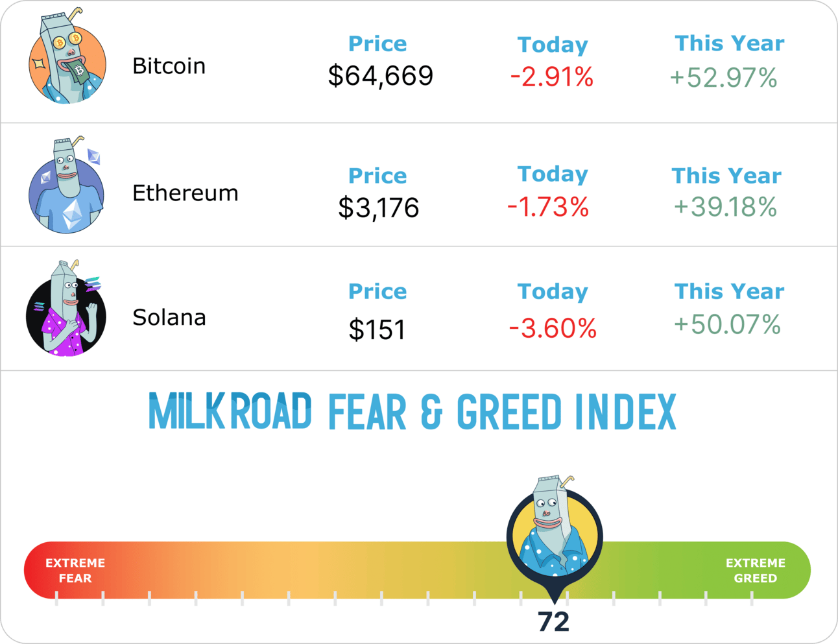Click Solana's today change -3.60%
The image size is (838, 644).
click(x=553, y=329)
